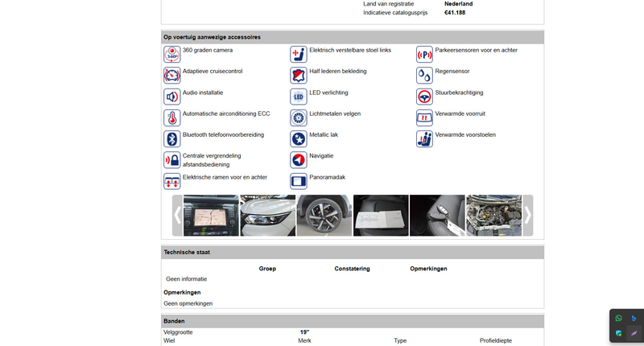Click the LED verlichting icon

(x=298, y=97)
